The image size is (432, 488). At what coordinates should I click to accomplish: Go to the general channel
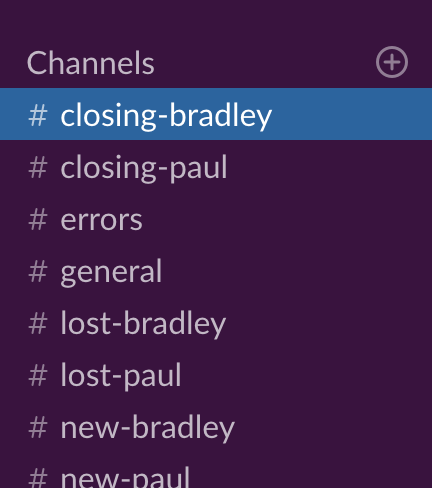[x=111, y=273]
